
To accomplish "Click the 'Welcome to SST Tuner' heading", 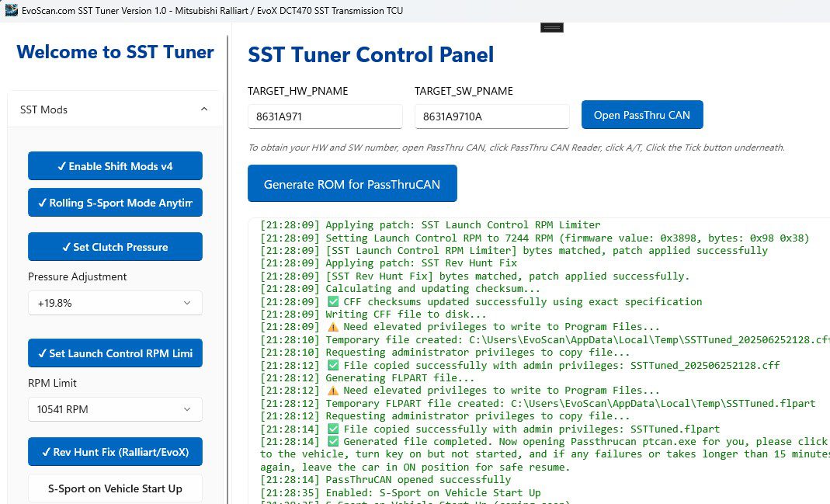I will 116,52.
